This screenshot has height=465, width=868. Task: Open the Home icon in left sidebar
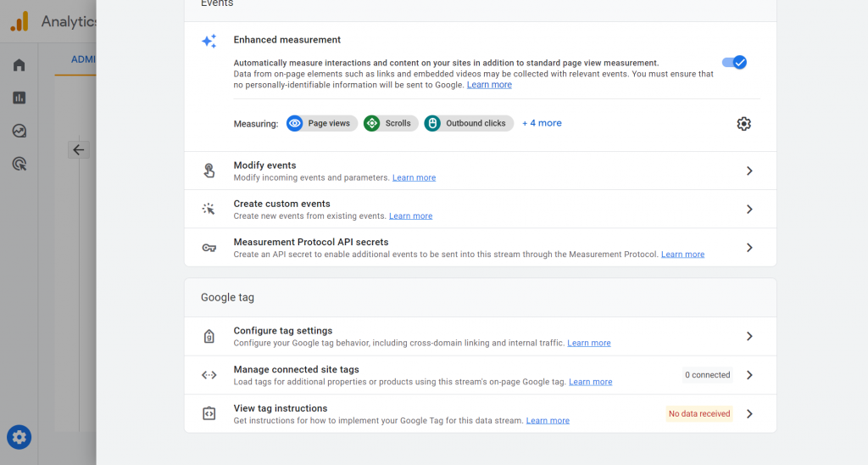click(19, 65)
